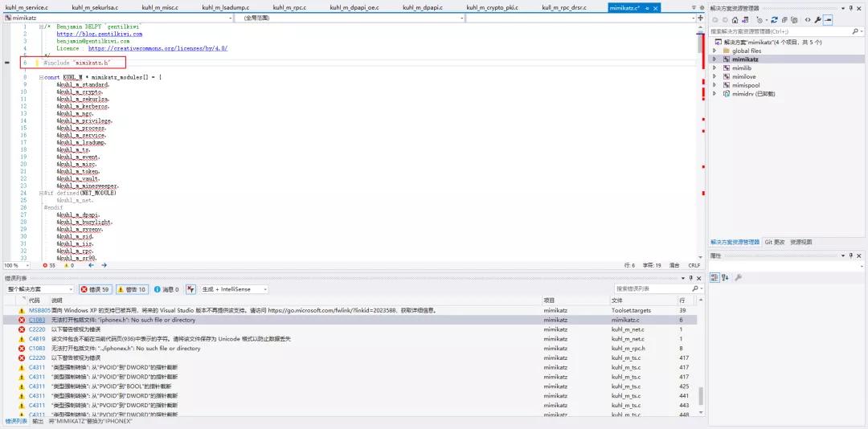The image size is (868, 429).
Task: Navigate to previous issue arrow
Action: click(x=92, y=265)
